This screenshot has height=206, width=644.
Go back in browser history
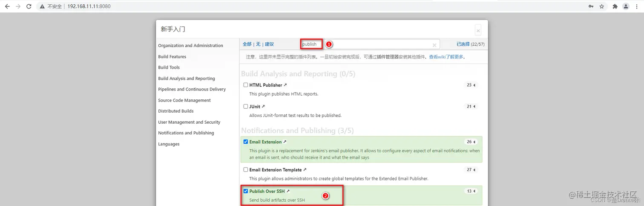7,6
